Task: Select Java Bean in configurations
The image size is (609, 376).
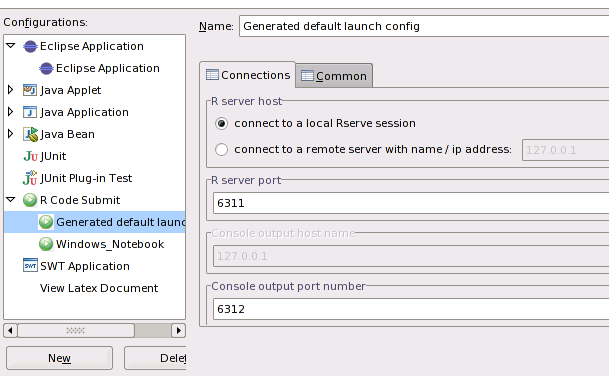Action: [68, 134]
